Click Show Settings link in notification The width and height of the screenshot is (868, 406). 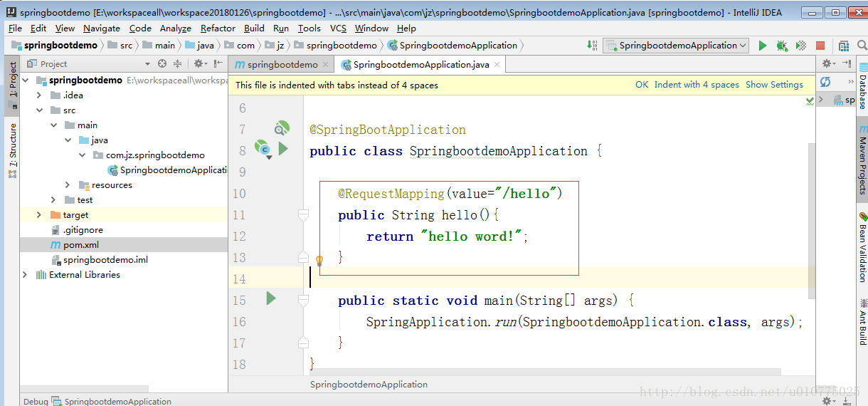pos(774,84)
